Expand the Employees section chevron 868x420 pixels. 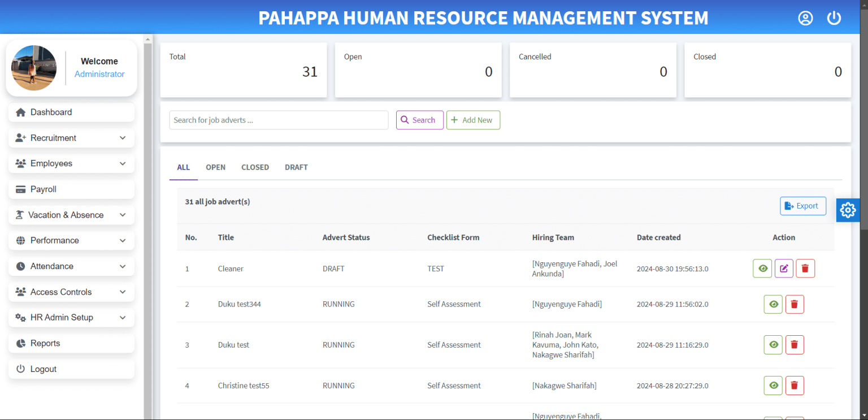click(x=123, y=163)
